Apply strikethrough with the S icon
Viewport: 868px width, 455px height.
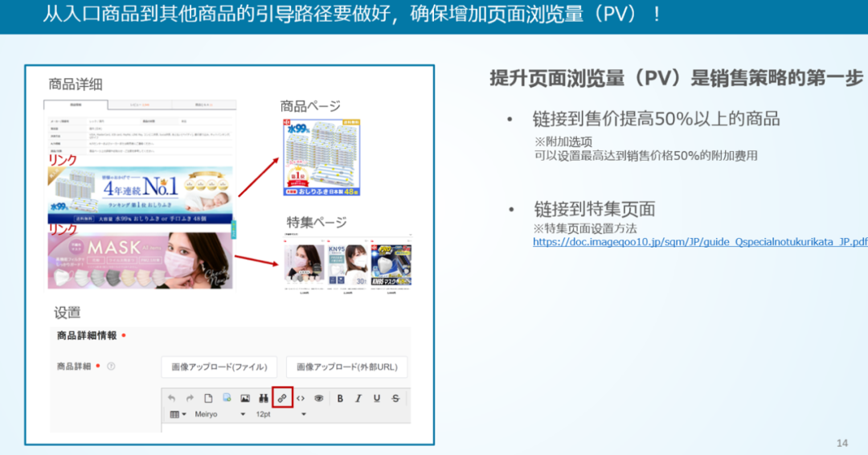(x=395, y=399)
